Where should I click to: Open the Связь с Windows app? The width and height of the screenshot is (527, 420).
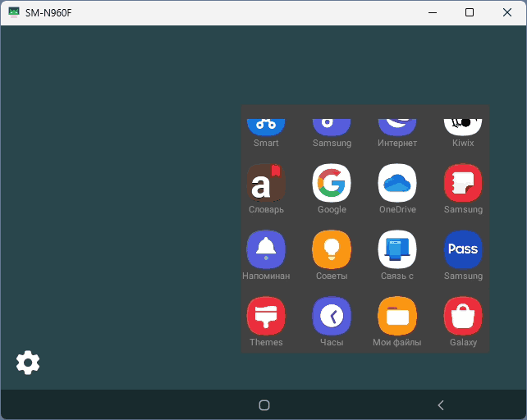point(397,249)
